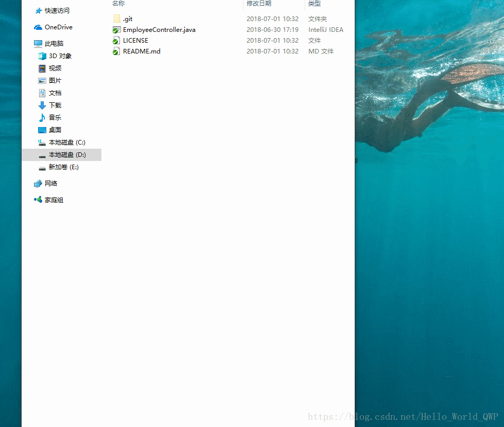Select the LICENSE file icon

coord(116,41)
